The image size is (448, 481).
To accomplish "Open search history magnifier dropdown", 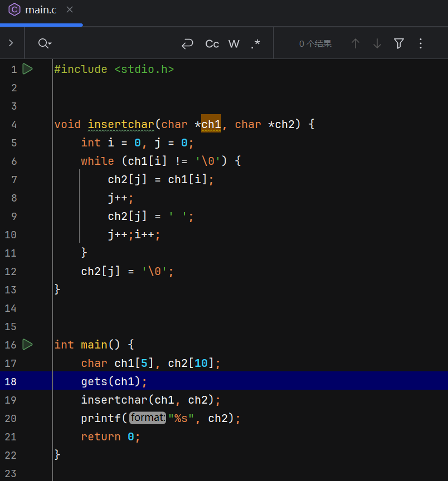I will coord(45,43).
